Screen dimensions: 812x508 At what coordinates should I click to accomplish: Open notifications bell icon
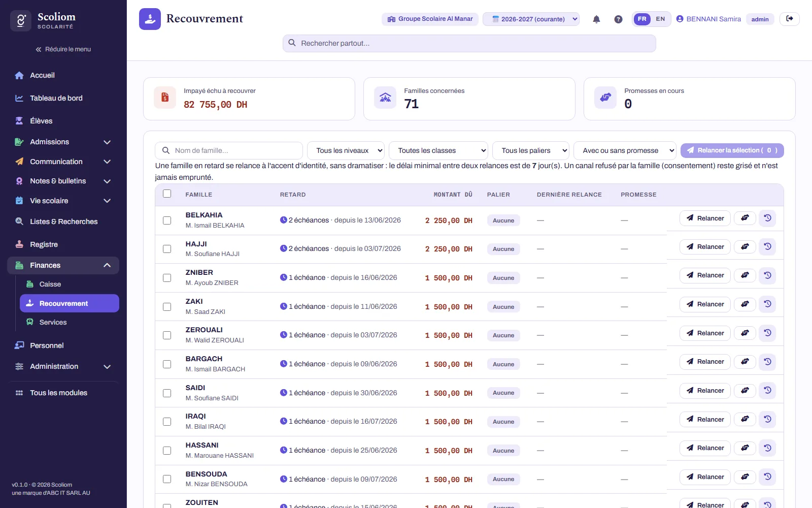[x=596, y=19]
